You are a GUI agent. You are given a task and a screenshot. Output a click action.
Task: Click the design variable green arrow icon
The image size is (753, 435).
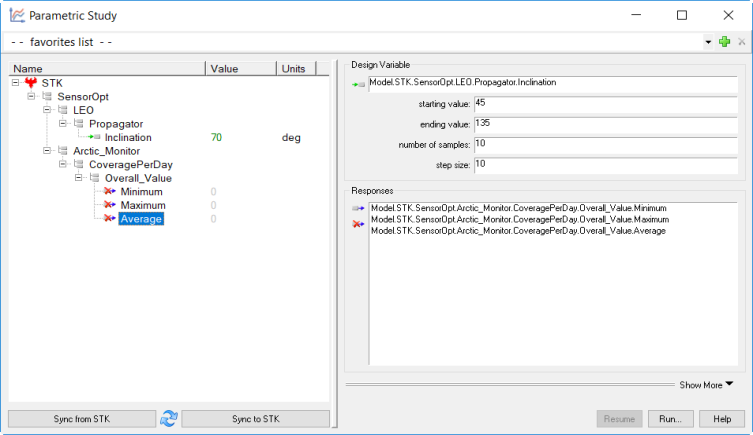tap(357, 85)
